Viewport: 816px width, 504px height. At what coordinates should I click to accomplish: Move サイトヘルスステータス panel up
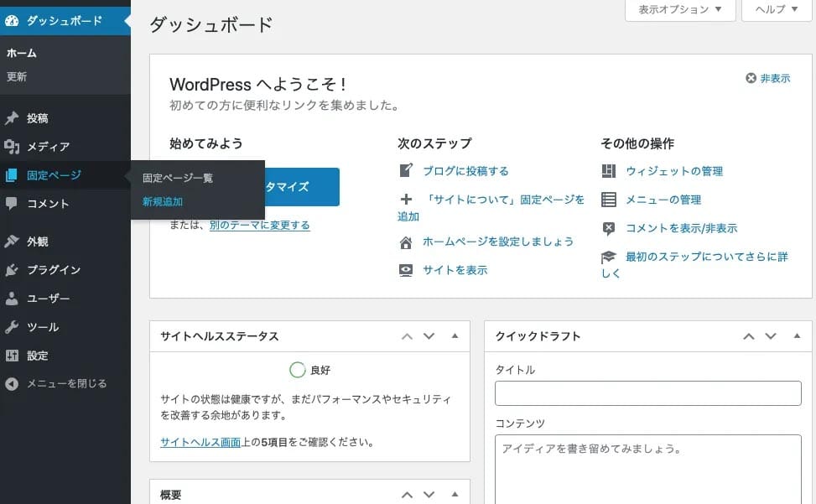click(x=407, y=336)
